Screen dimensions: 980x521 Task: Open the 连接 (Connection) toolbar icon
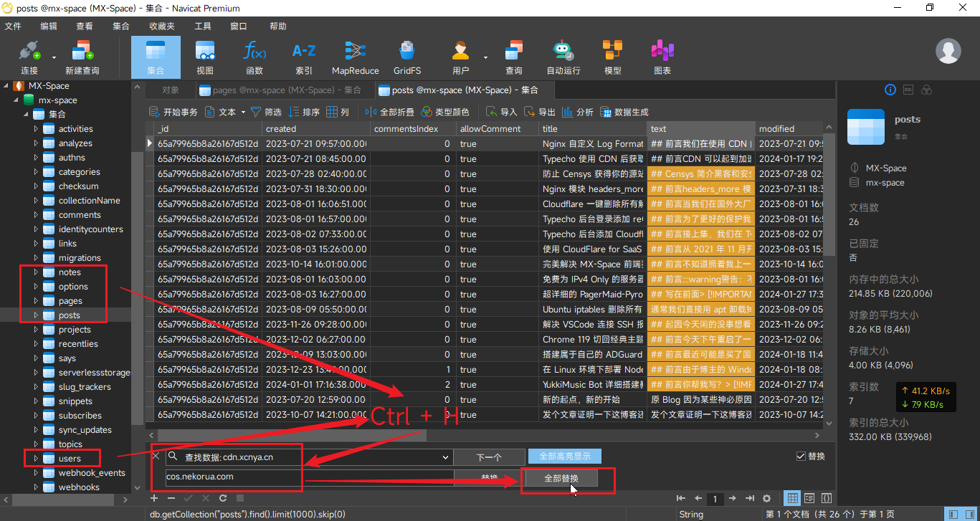[x=29, y=57]
